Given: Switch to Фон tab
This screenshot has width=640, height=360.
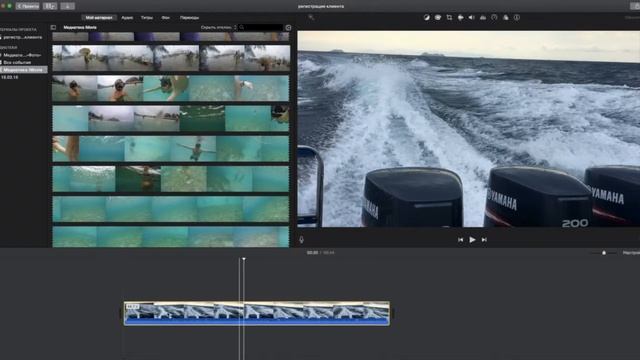Looking at the screenshot, I should pos(165,18).
